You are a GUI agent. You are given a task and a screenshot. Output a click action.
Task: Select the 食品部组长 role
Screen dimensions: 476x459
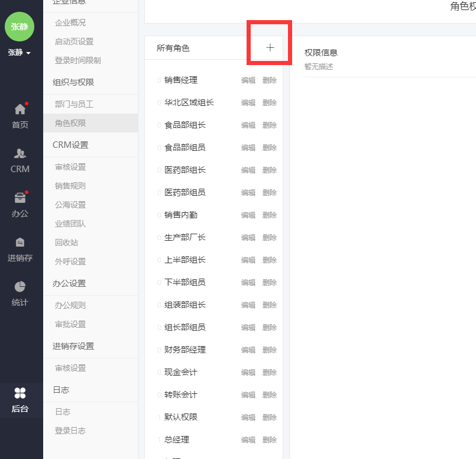click(185, 125)
